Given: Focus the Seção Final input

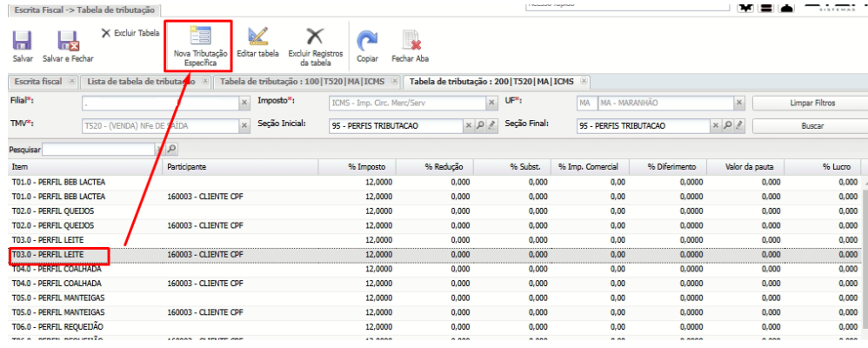Looking at the screenshot, I should pos(644,126).
